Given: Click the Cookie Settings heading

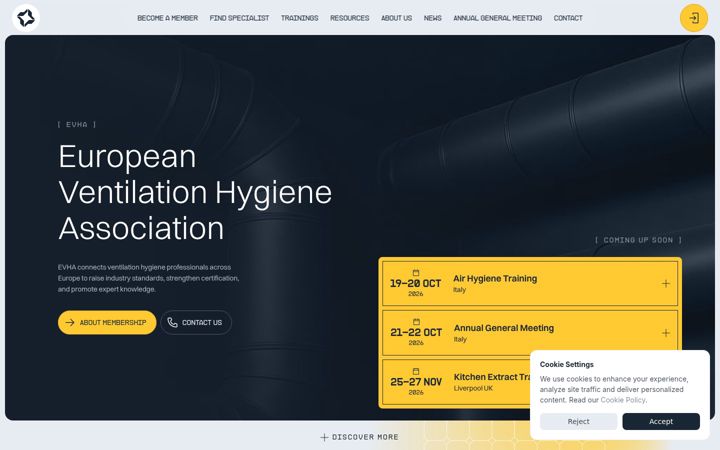Looking at the screenshot, I should click(567, 364).
